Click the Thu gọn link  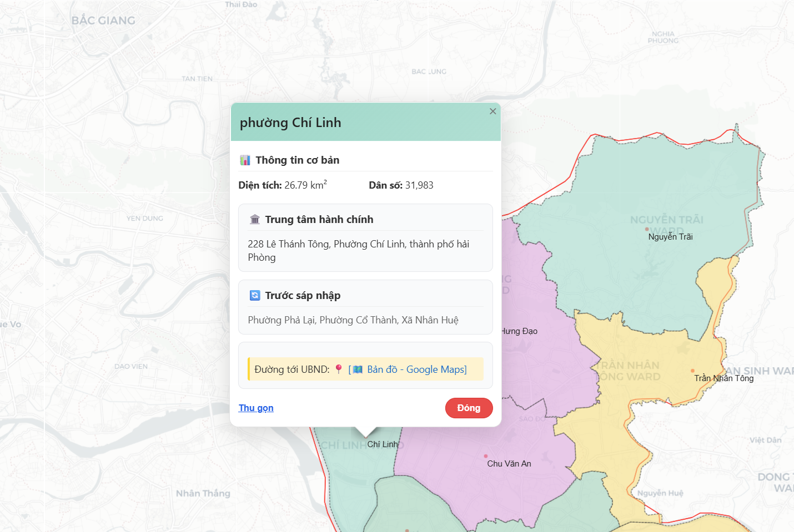point(256,408)
